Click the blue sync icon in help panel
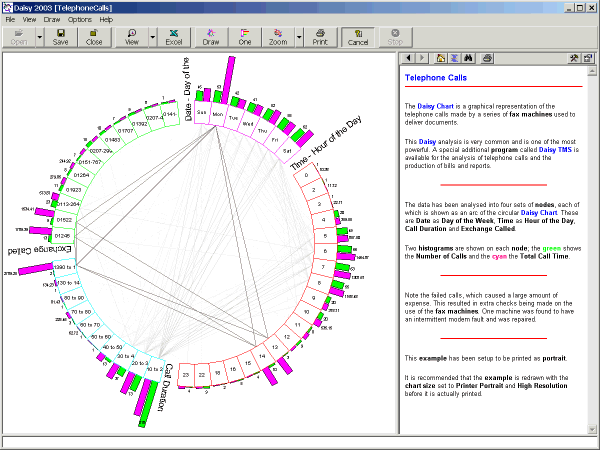The image size is (600, 450). 455,59
